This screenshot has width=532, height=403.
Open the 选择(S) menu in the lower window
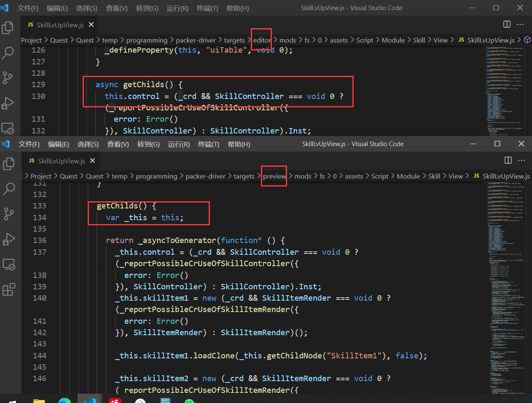point(88,144)
